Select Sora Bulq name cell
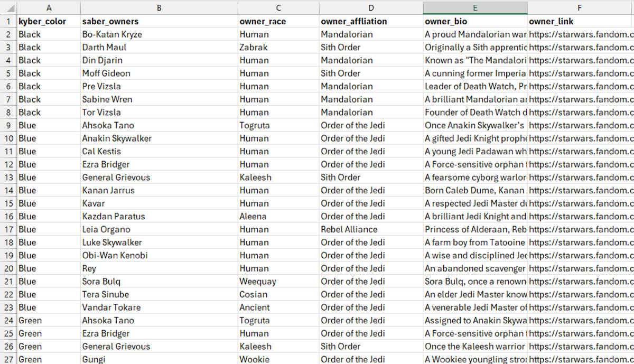This screenshot has width=634, height=364. coord(159,282)
